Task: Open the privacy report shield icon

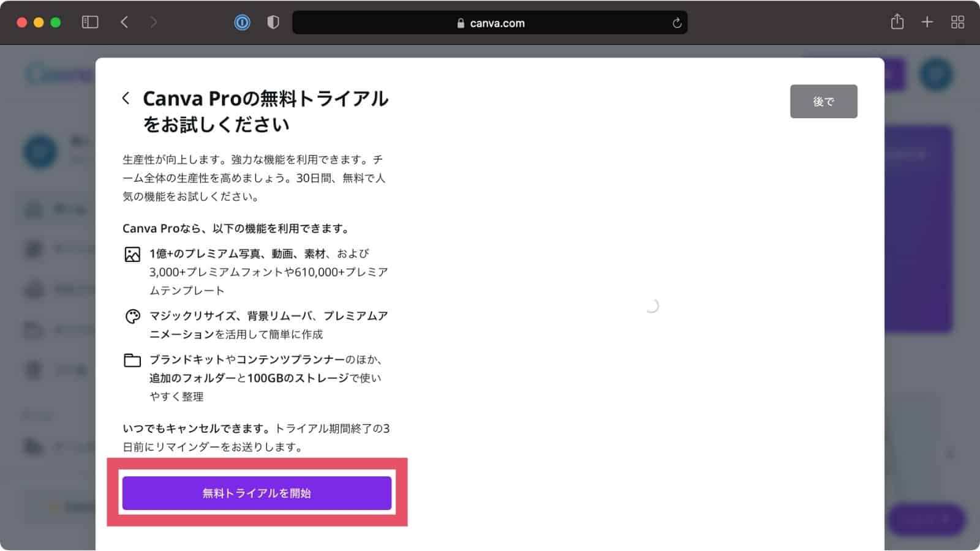Action: 273,23
